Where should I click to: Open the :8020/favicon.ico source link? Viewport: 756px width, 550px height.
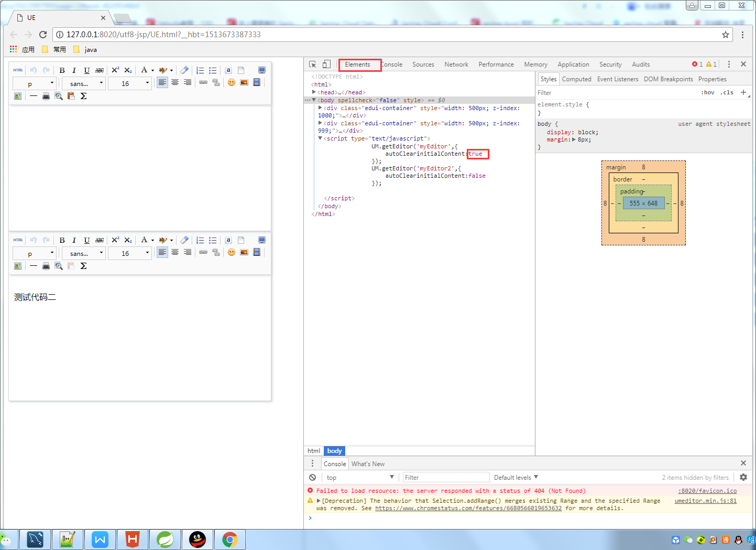pyautogui.click(x=707, y=491)
